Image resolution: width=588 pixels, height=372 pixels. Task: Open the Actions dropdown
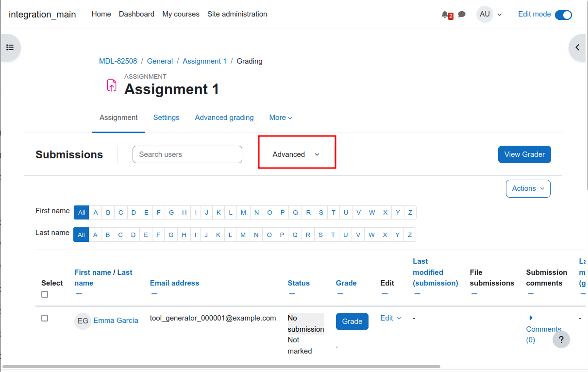pos(528,188)
